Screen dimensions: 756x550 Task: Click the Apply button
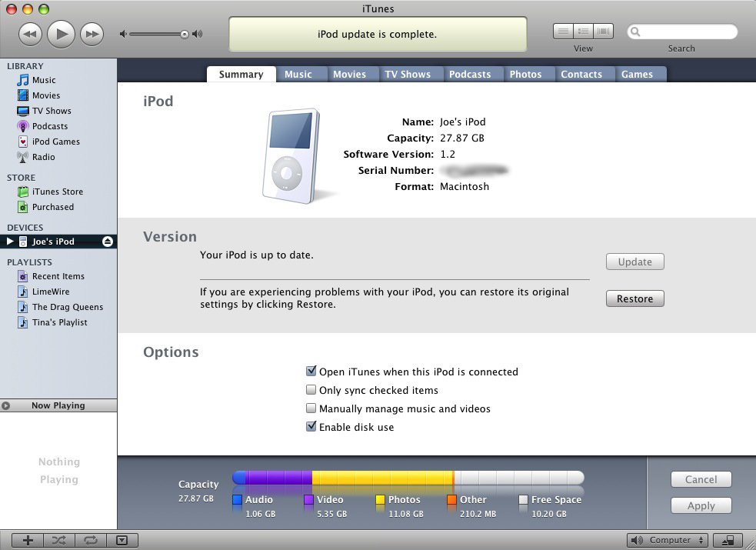(701, 505)
